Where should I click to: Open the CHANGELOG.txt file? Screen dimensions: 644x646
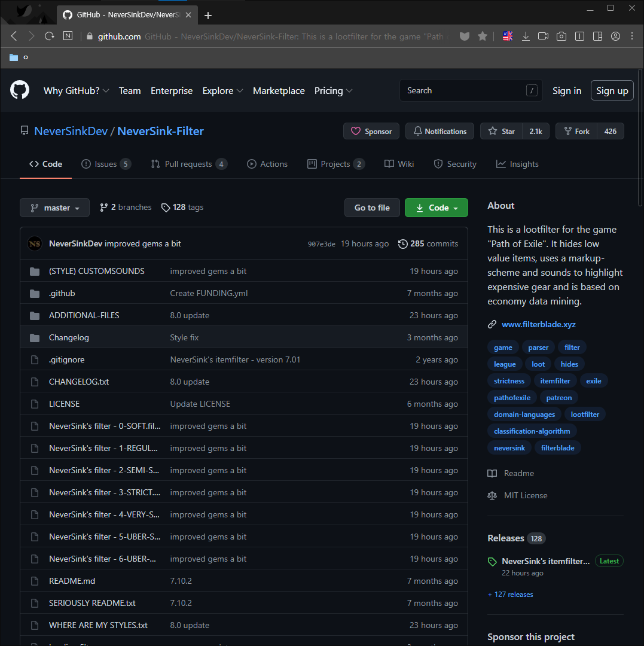click(x=79, y=382)
